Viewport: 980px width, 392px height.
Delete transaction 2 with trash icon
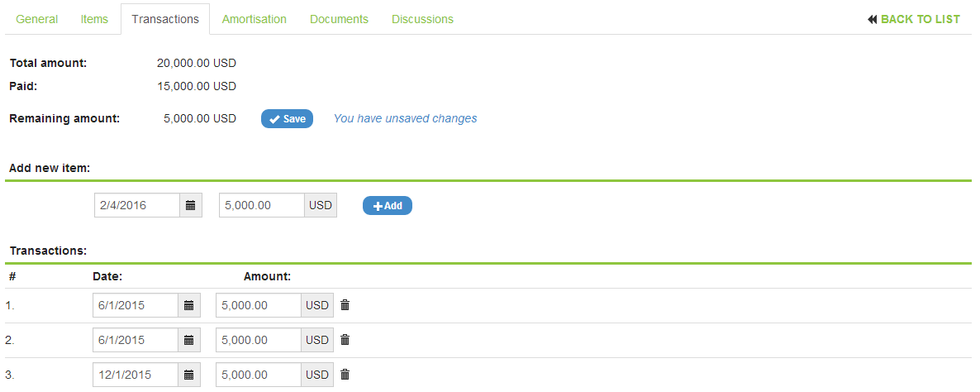(345, 340)
